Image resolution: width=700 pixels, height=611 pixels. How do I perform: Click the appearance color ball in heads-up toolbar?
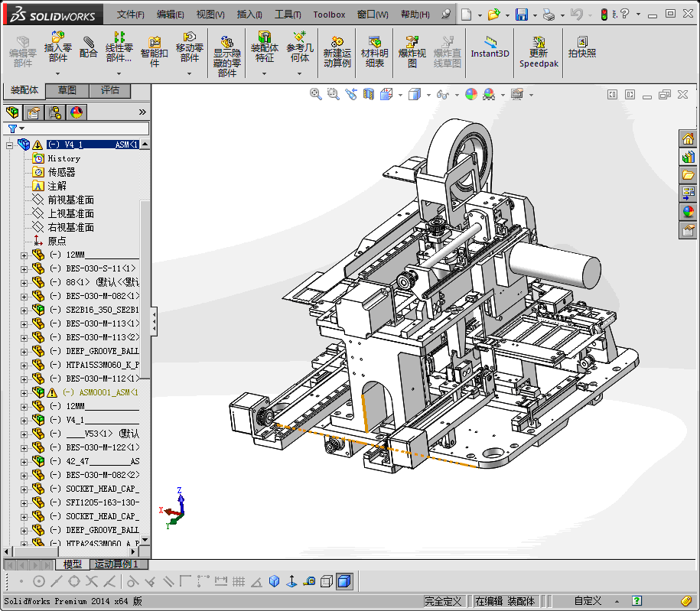tap(470, 94)
